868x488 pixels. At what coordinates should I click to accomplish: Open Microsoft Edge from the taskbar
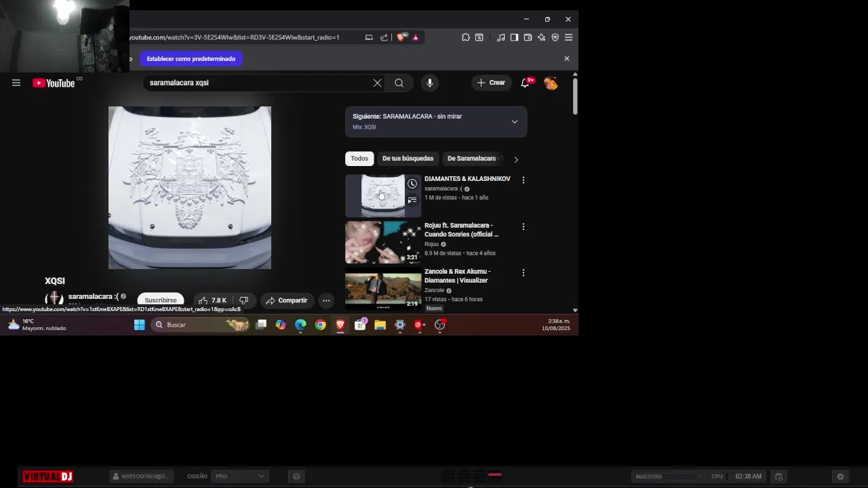(x=300, y=325)
